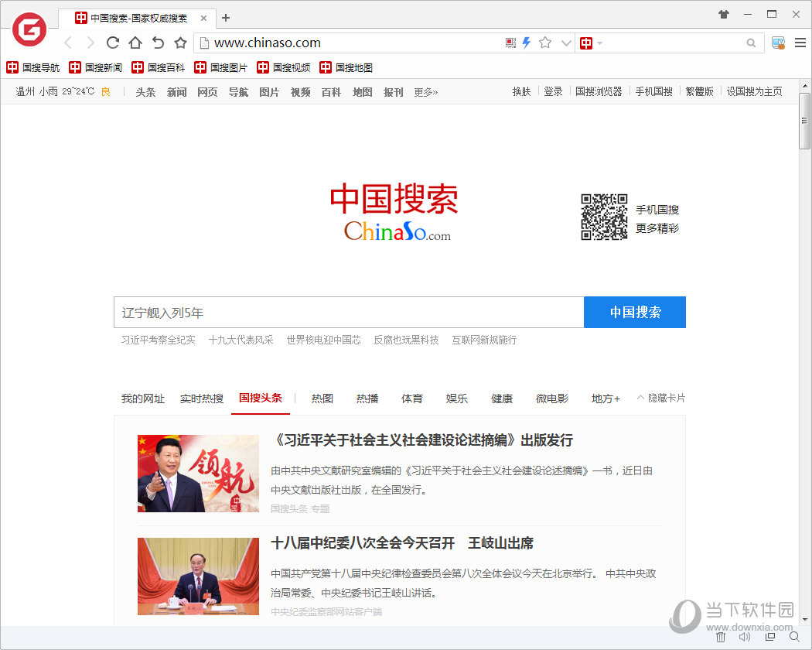Click the 手机国搜 QR code

(x=604, y=217)
